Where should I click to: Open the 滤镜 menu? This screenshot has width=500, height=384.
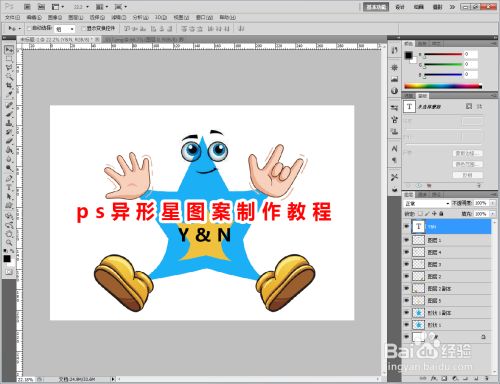(118, 17)
